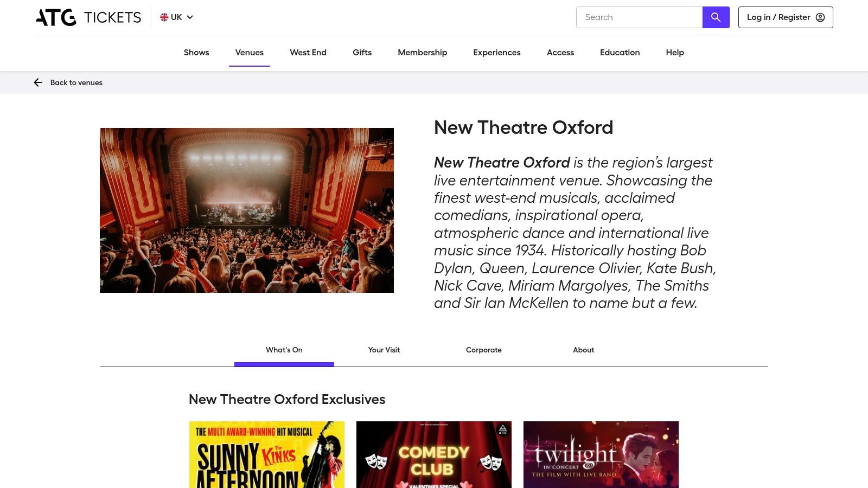Open the About tab
The image size is (868, 488).
(x=583, y=350)
